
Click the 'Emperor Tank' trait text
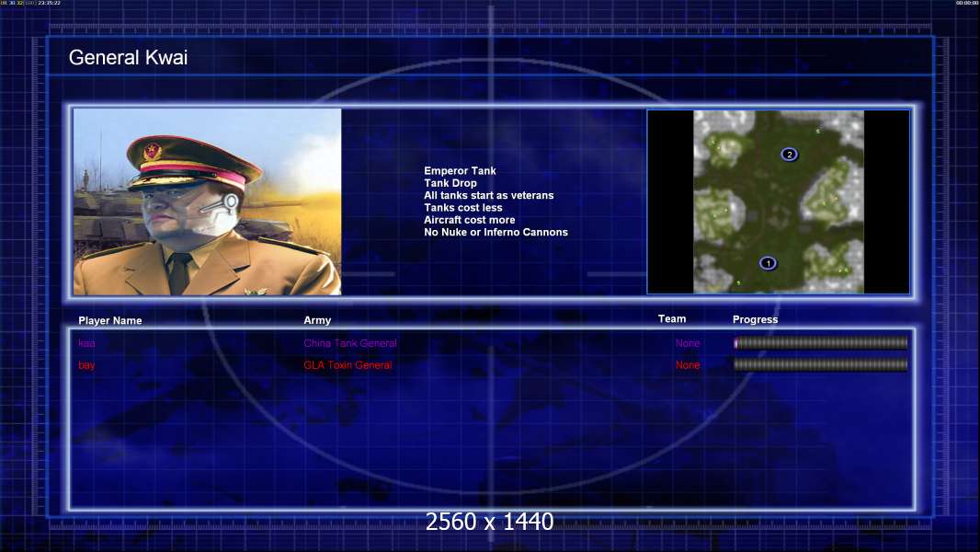pos(460,171)
